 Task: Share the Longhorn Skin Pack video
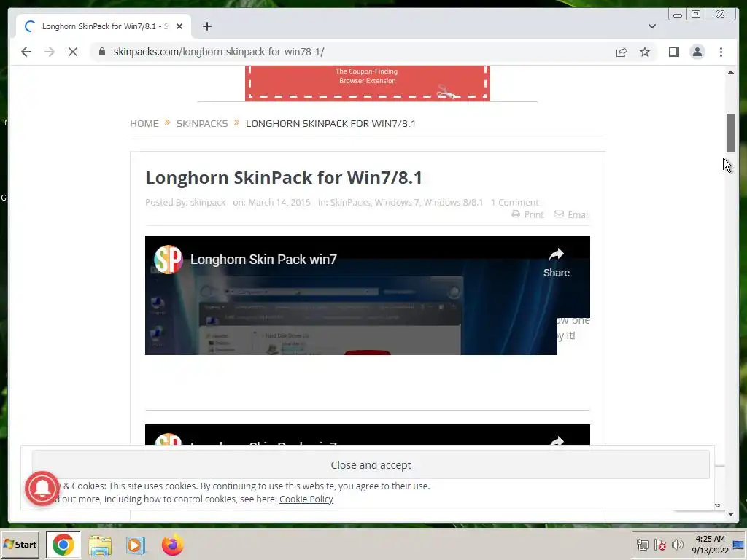(556, 262)
